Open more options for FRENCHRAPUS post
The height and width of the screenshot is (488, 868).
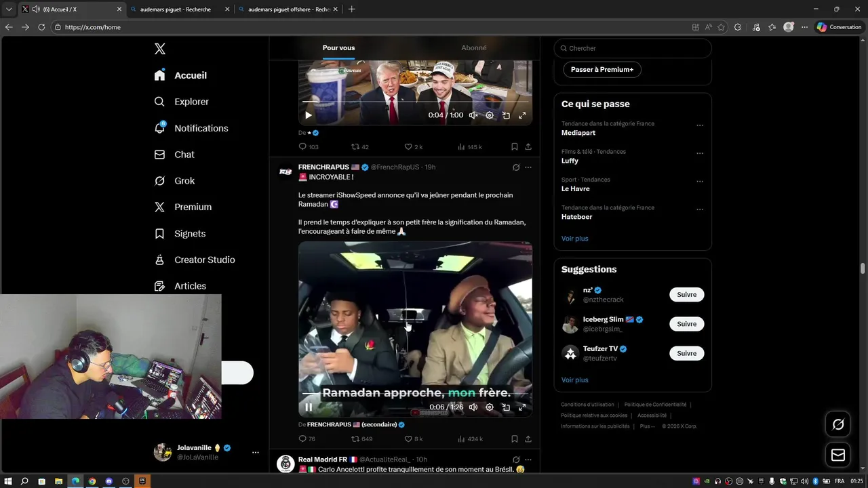(528, 167)
